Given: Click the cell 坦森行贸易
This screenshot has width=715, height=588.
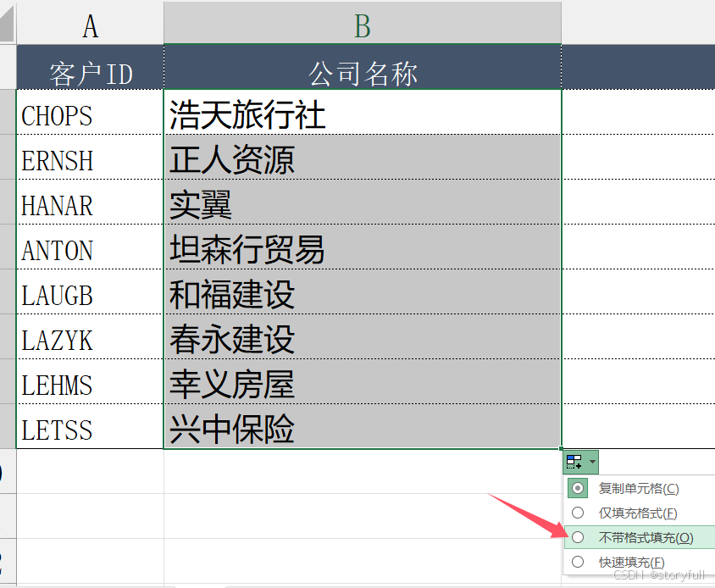Looking at the screenshot, I should coord(363,247).
